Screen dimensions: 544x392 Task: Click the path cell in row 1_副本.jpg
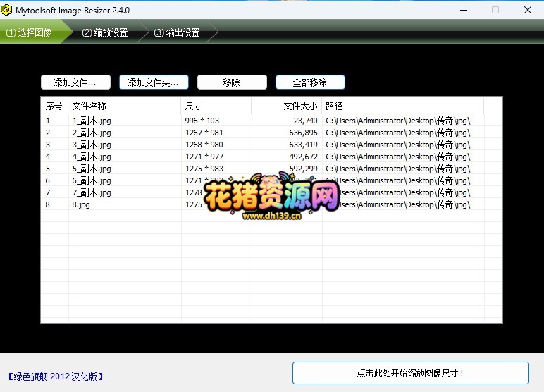[398, 121]
